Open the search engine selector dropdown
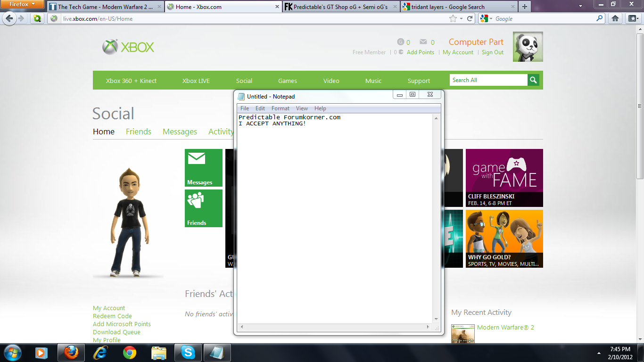This screenshot has height=362, width=644. (486, 19)
